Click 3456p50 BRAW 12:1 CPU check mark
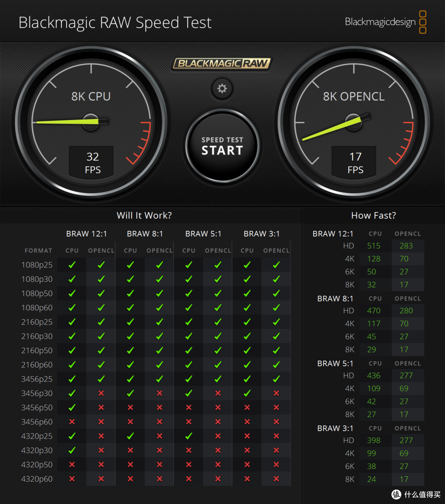The image size is (445, 504). [72, 408]
